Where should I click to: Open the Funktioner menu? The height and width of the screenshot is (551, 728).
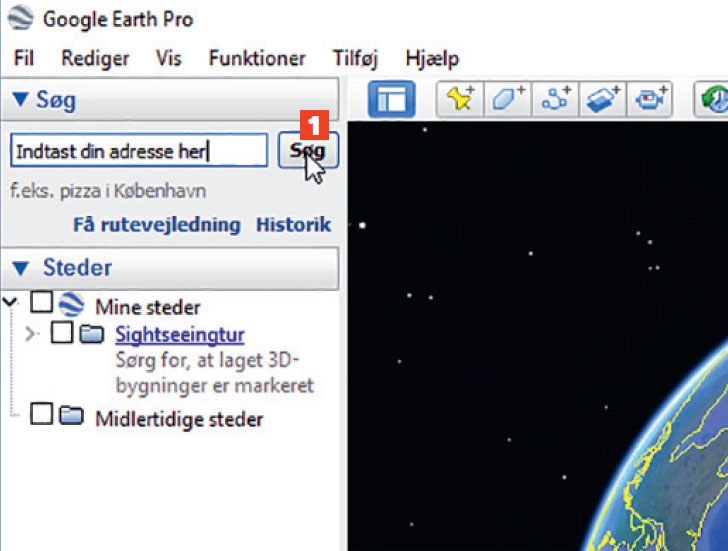[257, 58]
